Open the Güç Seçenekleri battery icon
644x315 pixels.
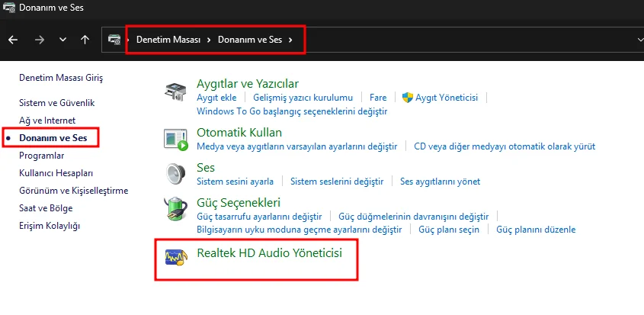(x=176, y=209)
